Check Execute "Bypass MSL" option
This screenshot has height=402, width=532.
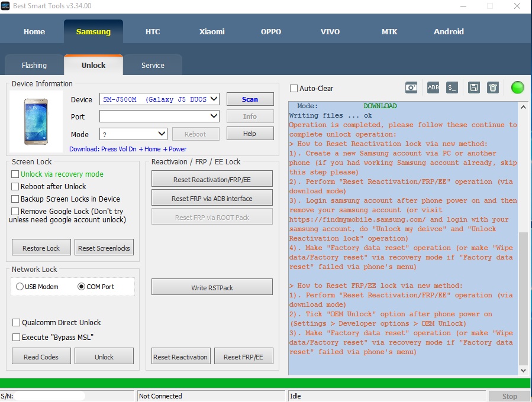[x=16, y=337]
